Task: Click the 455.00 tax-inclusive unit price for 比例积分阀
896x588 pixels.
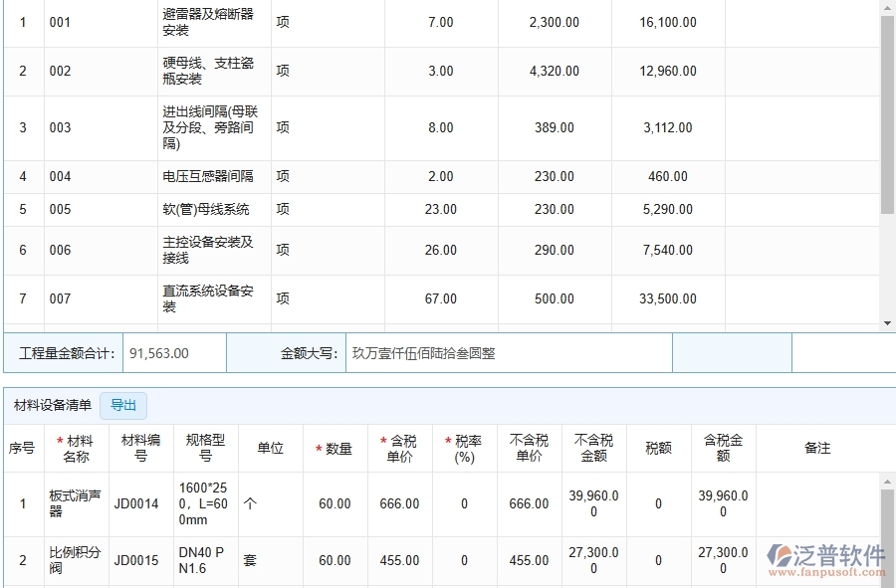Action: [x=399, y=561]
